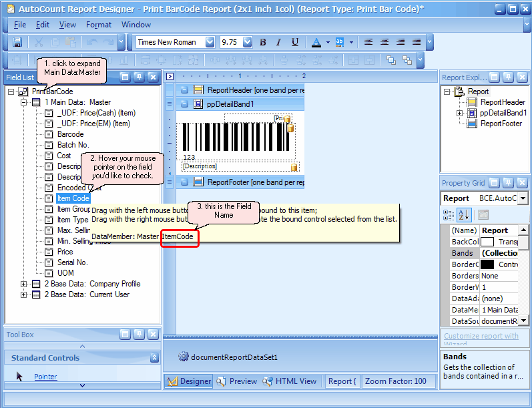
Task: Click the background highlight color icon
Action: [x=339, y=42]
